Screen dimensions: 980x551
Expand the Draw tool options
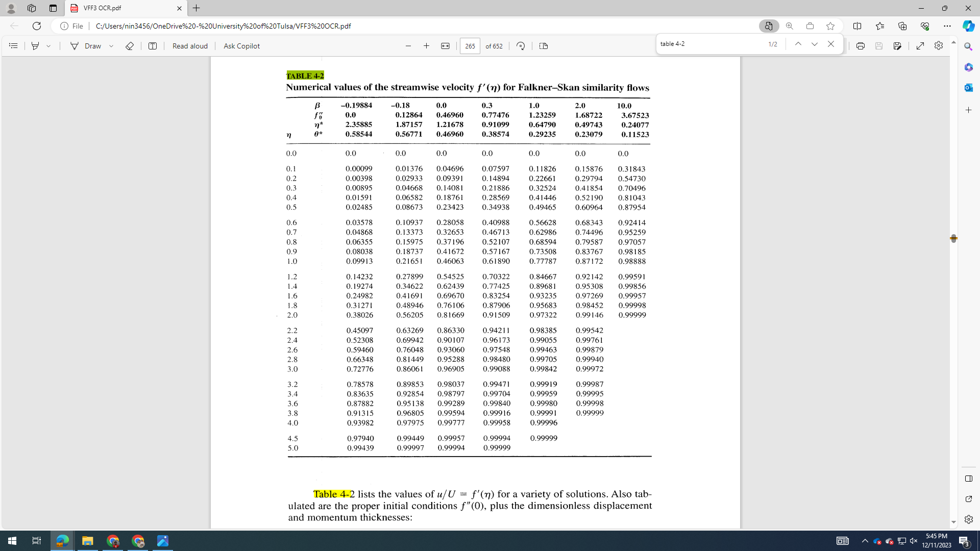coord(112,46)
